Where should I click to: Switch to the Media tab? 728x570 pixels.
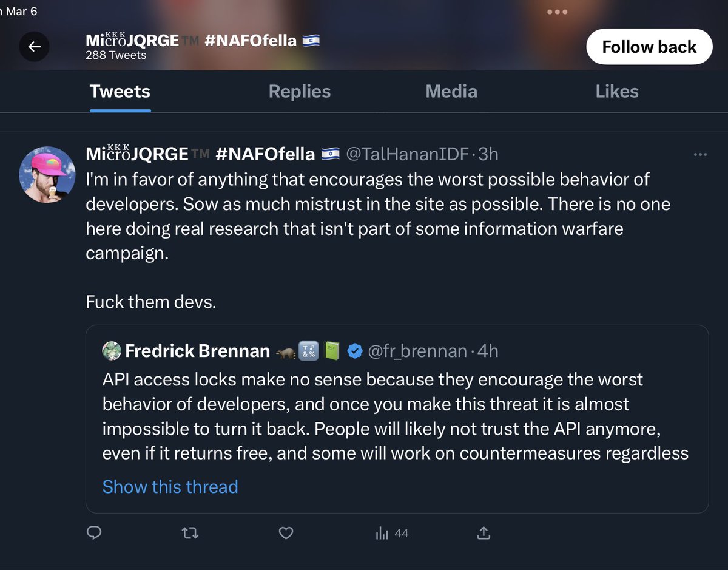coord(451,92)
